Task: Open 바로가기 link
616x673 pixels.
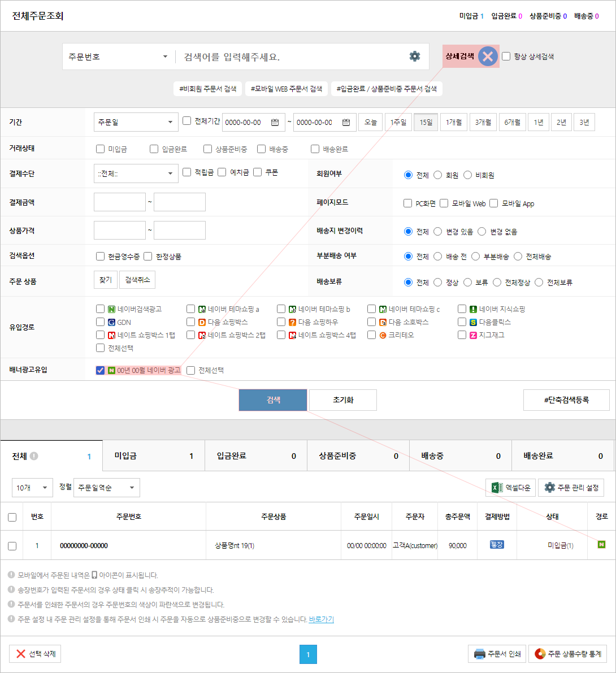Action: coord(321,619)
